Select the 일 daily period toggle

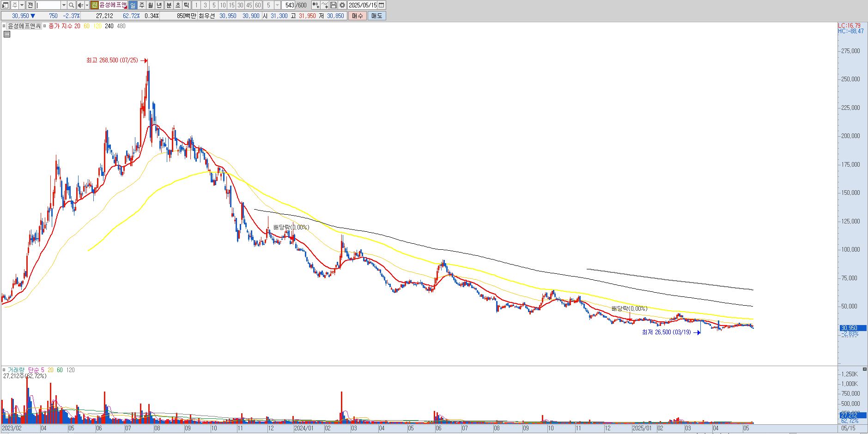tap(133, 5)
